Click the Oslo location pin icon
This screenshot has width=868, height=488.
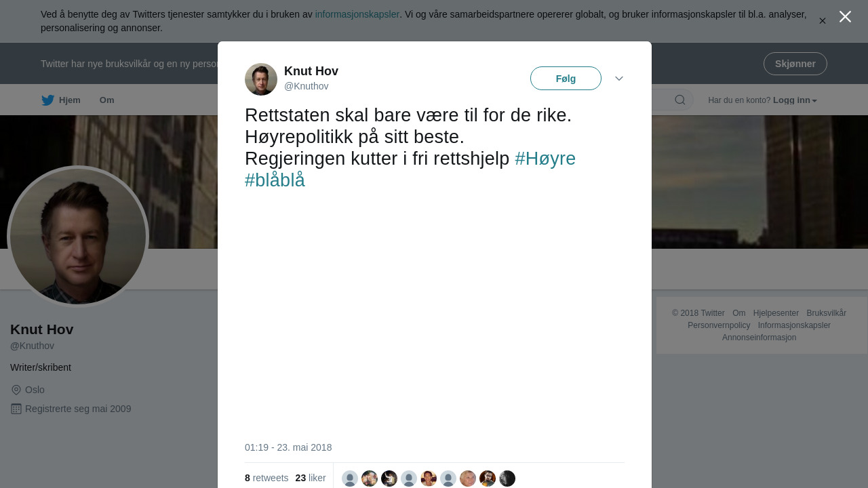coord(16,390)
